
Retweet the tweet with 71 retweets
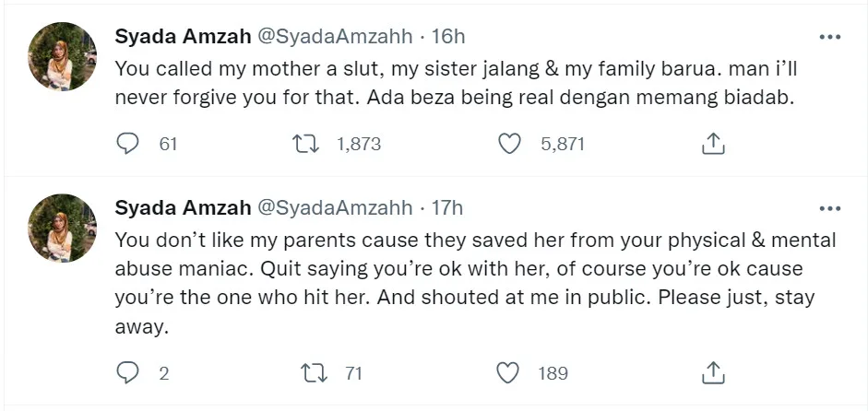click(314, 373)
